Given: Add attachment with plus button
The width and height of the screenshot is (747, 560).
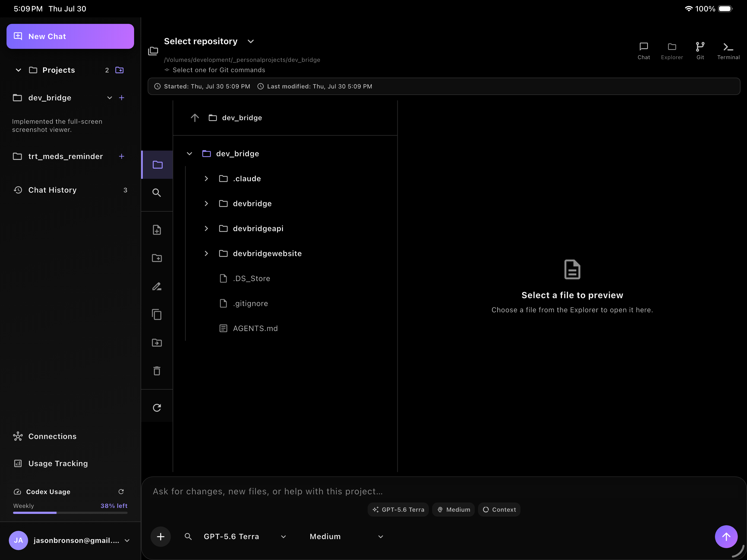Looking at the screenshot, I should 161,536.
